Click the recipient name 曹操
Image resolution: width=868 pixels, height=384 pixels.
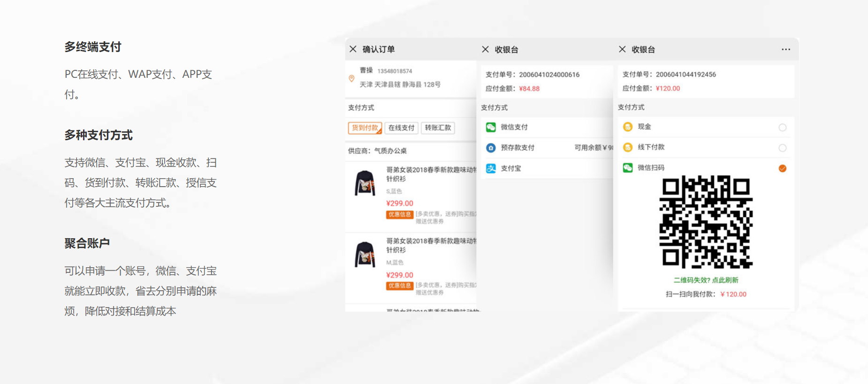pos(366,70)
